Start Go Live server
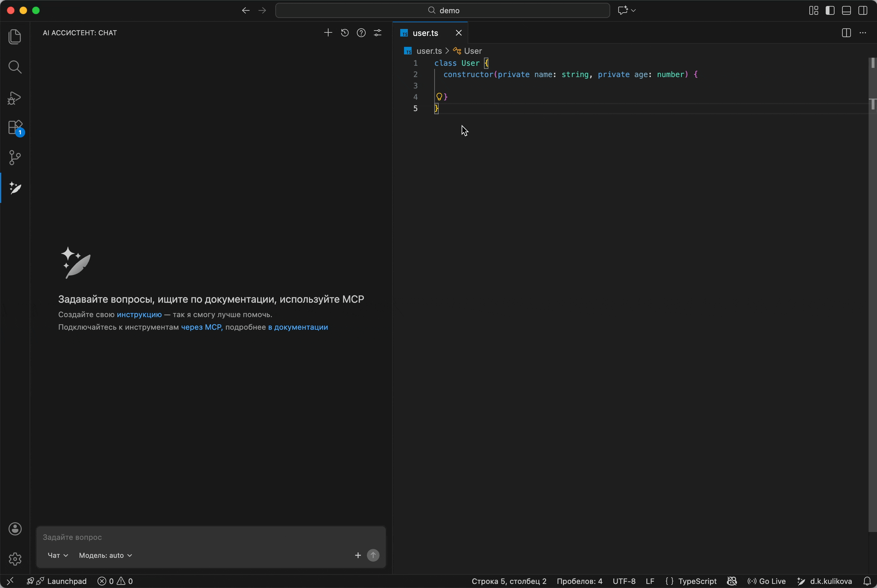 point(766,581)
